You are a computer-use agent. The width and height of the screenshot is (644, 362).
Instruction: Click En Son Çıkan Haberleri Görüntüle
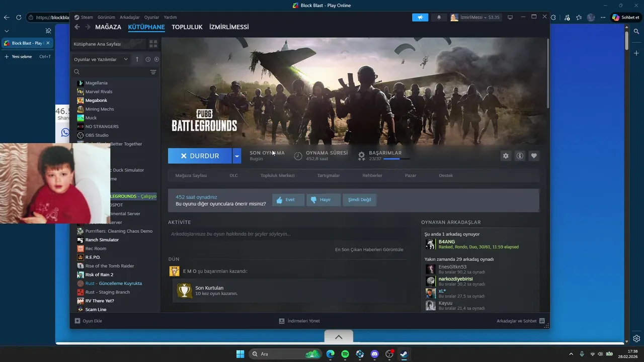tap(369, 249)
